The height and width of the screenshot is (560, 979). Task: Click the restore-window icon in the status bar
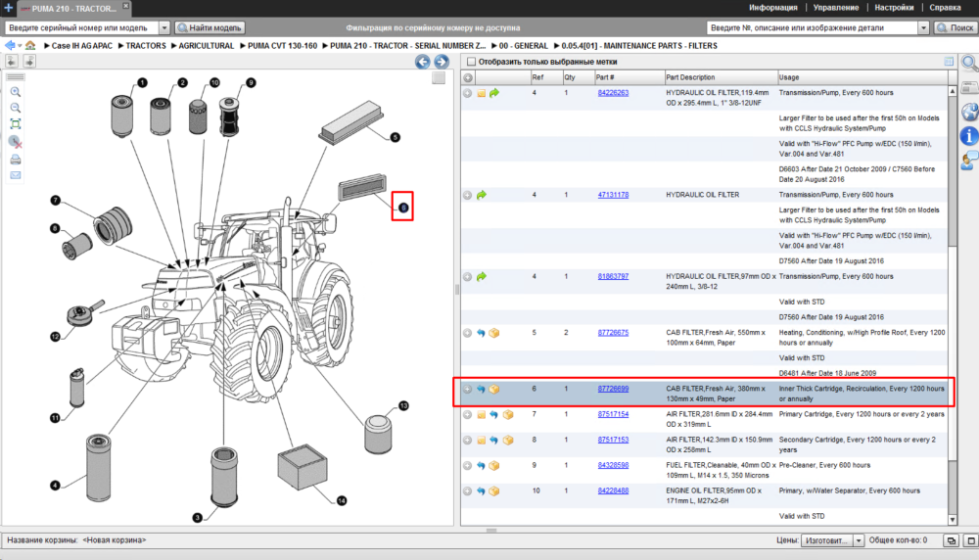tap(951, 540)
